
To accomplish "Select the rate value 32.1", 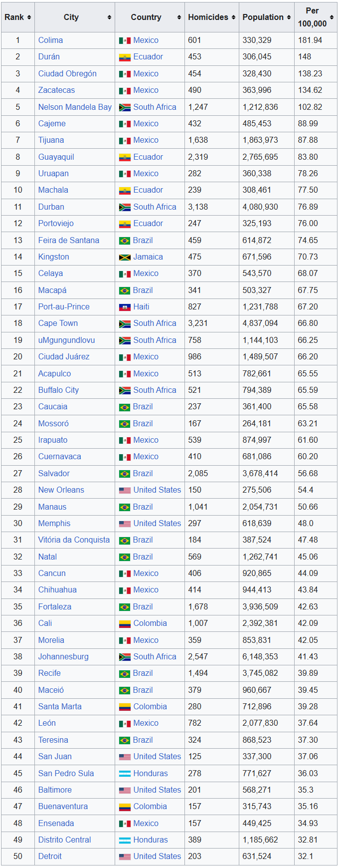I will 305,857.
